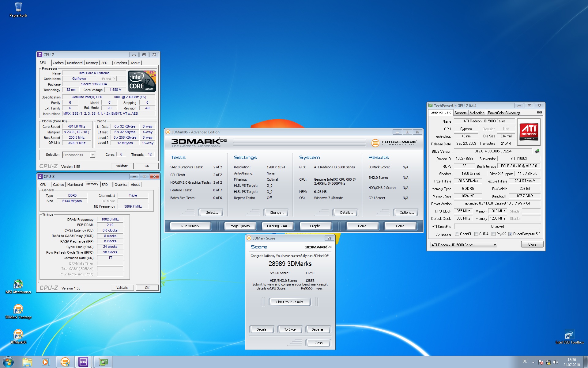The width and height of the screenshot is (588, 368).
Task: Enable PhysX checkbox in GPU-Z
Action: [493, 234]
